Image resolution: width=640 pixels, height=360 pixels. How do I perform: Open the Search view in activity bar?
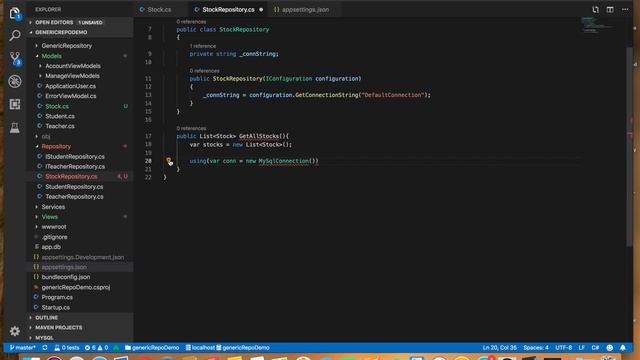[x=15, y=36]
